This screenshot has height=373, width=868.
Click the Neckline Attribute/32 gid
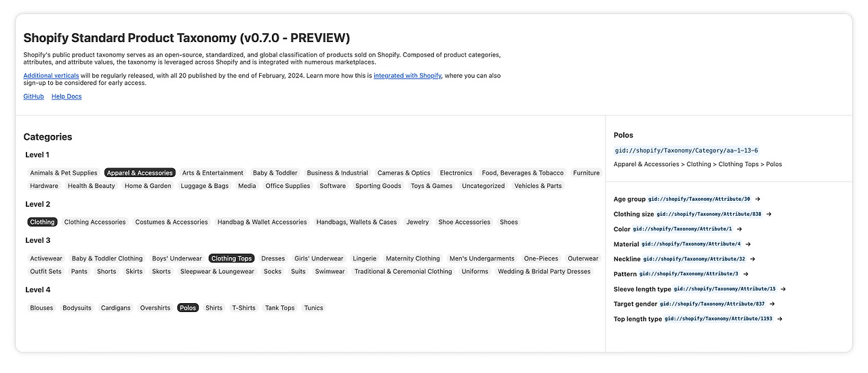tap(694, 259)
